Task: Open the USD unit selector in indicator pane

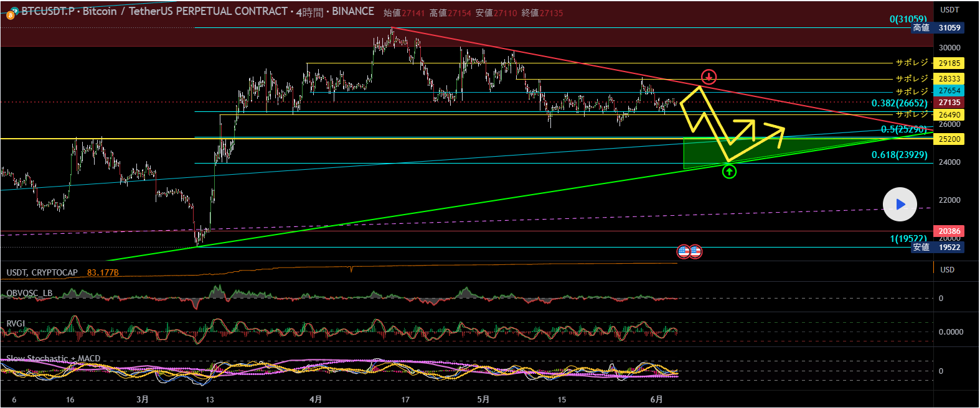Action: coord(947,270)
